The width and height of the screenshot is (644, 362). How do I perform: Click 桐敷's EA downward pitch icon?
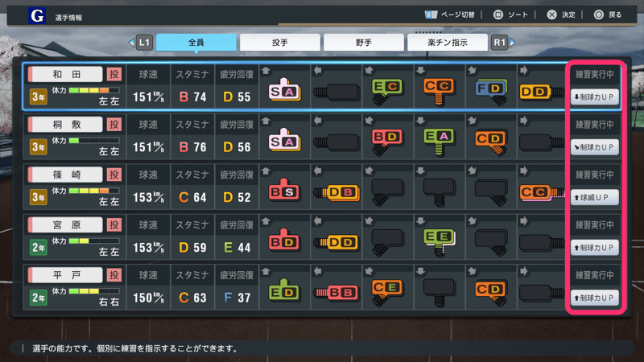439,142
